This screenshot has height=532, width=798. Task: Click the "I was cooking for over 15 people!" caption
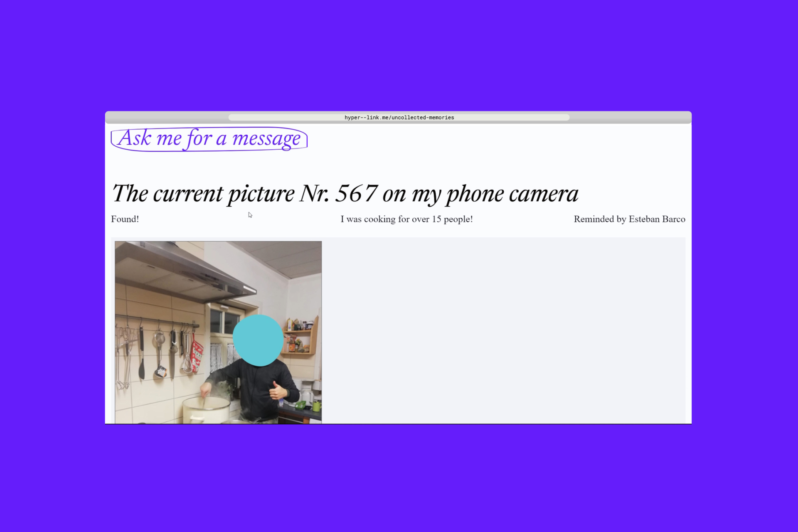tap(406, 219)
